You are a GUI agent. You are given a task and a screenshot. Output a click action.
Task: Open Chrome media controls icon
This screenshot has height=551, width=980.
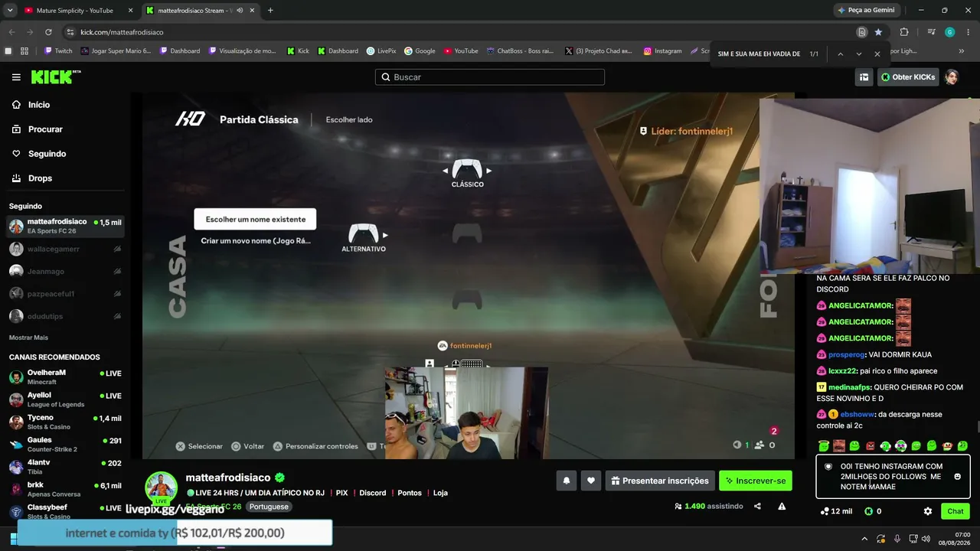click(x=931, y=32)
